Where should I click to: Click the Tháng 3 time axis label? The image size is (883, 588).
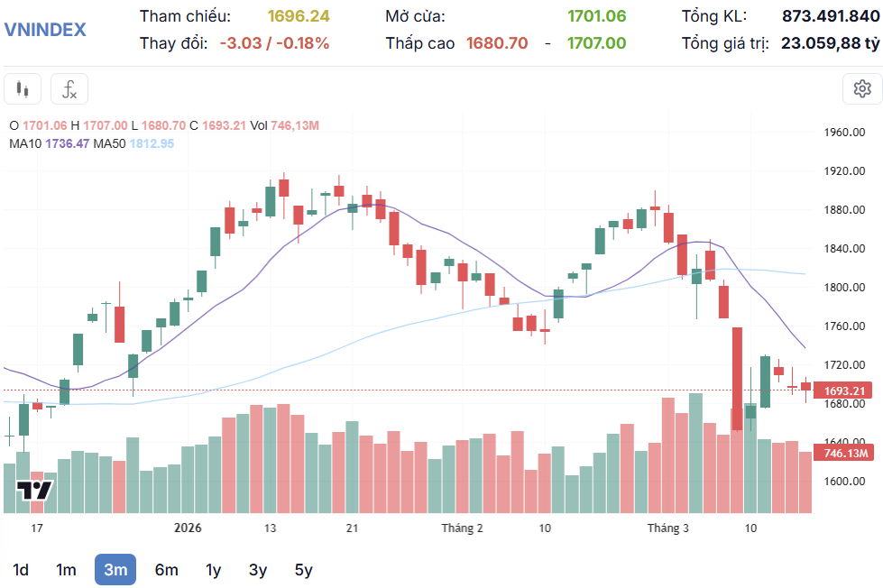click(x=668, y=528)
